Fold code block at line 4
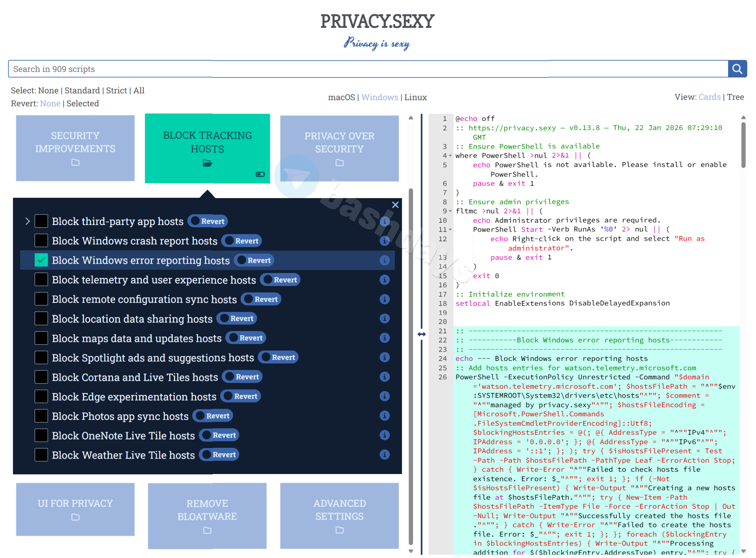This screenshot has height=558, width=756. (450, 156)
